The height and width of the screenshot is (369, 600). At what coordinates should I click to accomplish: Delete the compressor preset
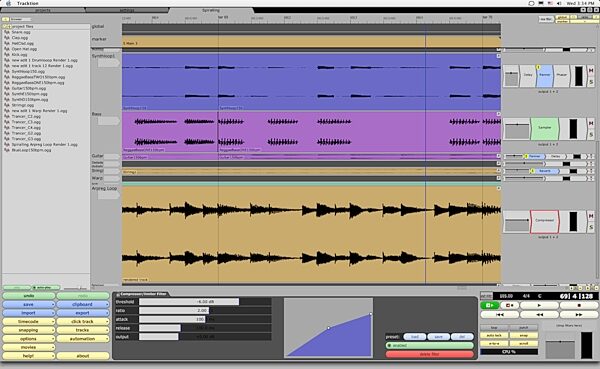coord(462,337)
